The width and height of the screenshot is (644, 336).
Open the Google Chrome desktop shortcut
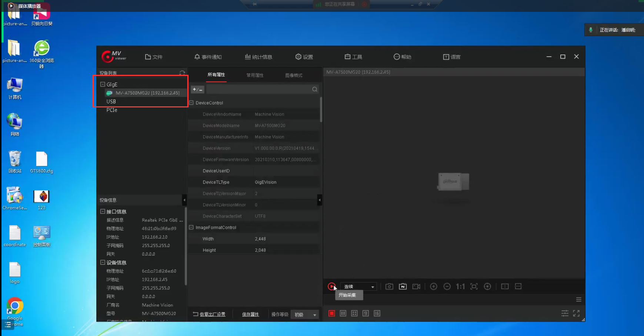(x=15, y=312)
